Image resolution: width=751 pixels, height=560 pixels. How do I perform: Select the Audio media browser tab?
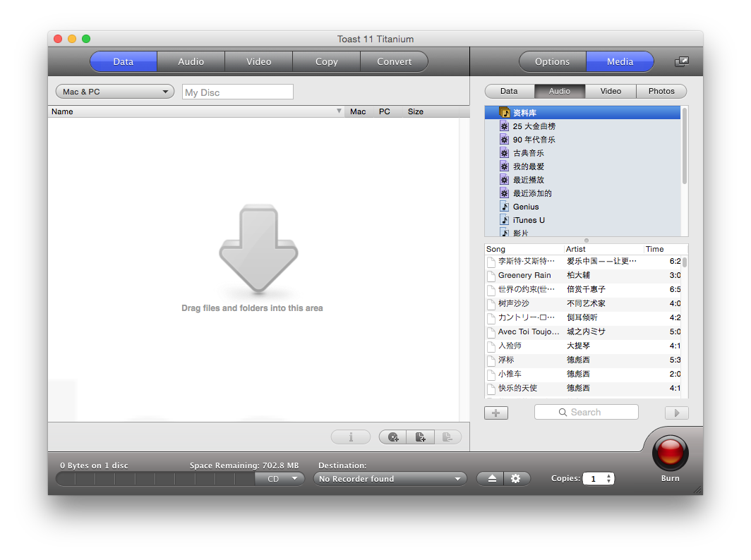tap(560, 91)
